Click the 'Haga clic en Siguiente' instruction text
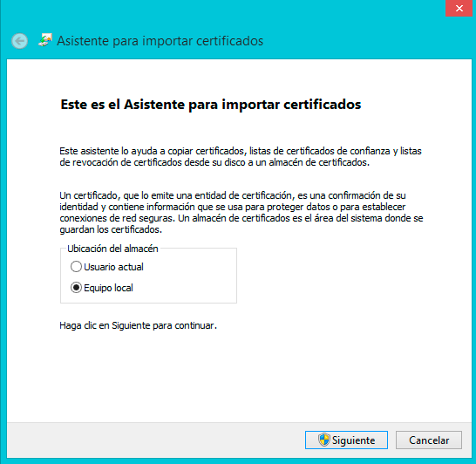This screenshot has width=476, height=464. [138, 325]
